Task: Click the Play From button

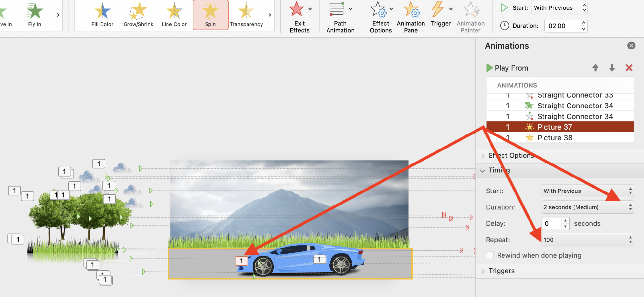Action: click(507, 68)
